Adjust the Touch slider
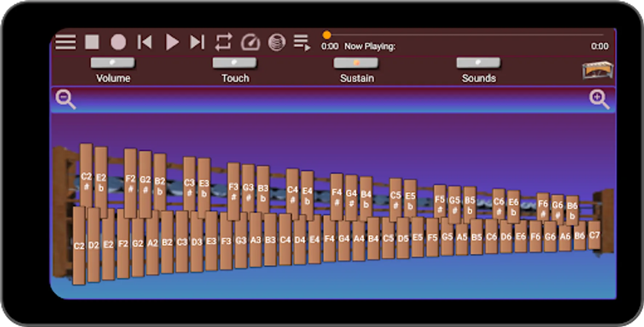This screenshot has width=644, height=327. [234, 62]
